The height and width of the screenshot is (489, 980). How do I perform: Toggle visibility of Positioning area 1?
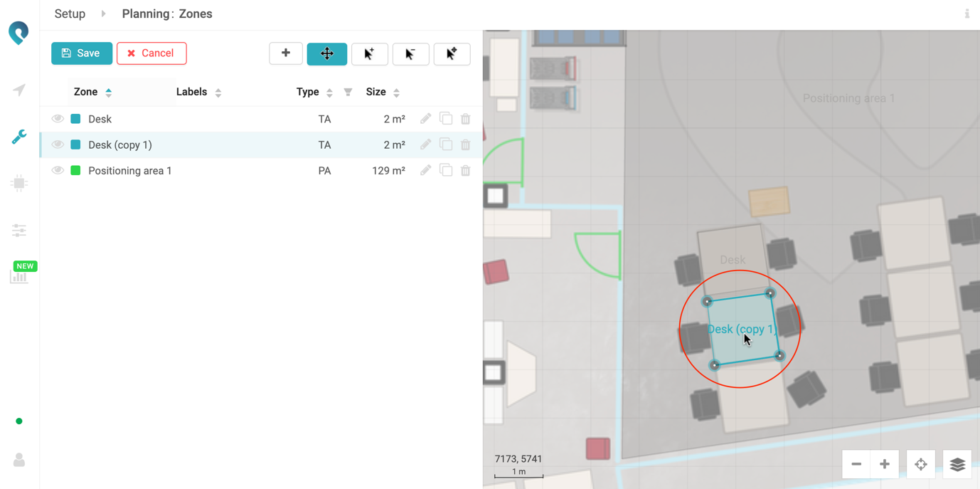tap(58, 171)
